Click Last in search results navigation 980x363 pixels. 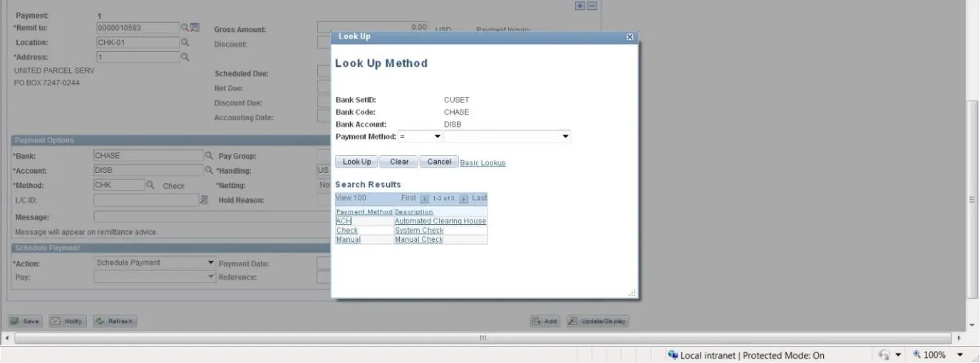tap(480, 198)
